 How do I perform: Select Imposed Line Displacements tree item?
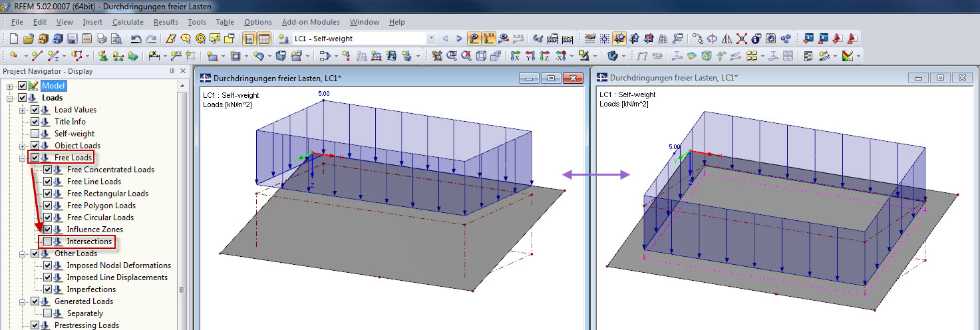(117, 277)
